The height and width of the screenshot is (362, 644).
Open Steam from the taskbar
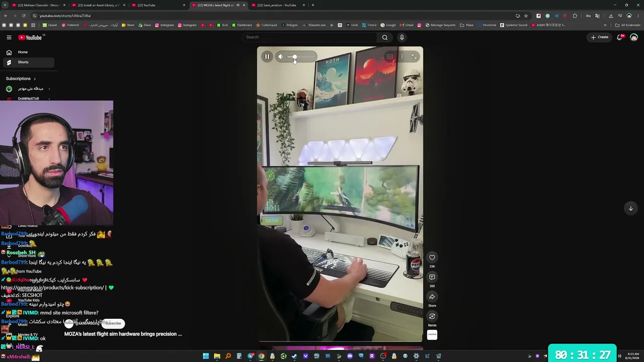click(294, 356)
